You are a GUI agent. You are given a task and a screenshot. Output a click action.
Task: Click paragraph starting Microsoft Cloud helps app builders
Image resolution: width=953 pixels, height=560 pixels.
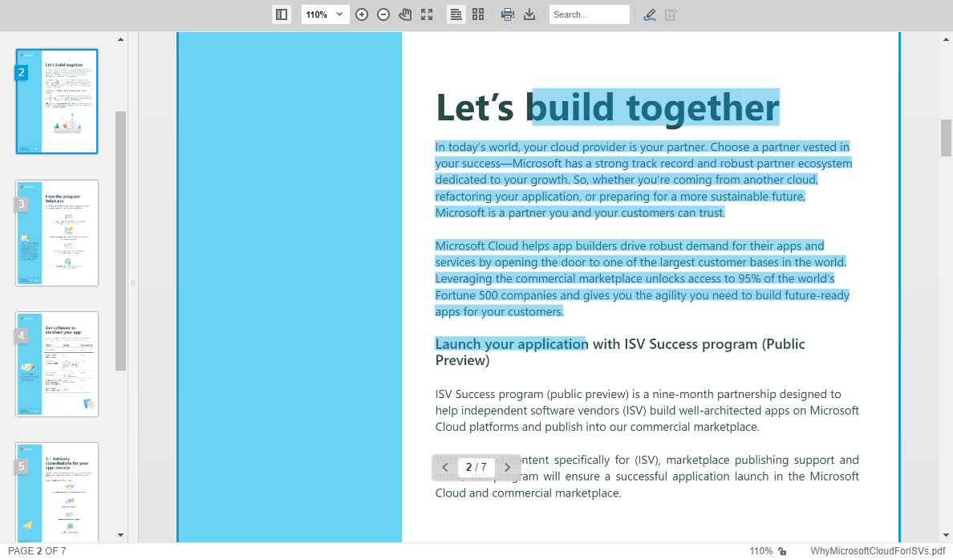pyautogui.click(x=643, y=278)
